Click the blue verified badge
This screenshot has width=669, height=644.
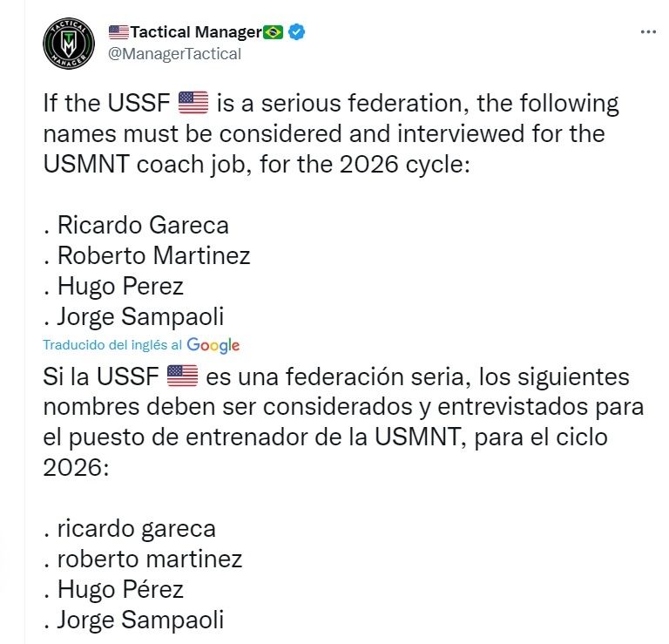(x=296, y=33)
